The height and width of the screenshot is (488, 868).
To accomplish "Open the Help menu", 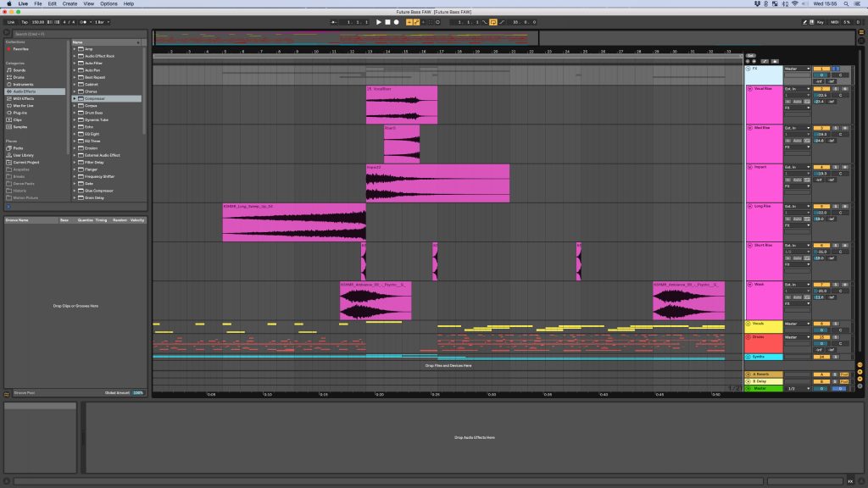I will [x=129, y=4].
